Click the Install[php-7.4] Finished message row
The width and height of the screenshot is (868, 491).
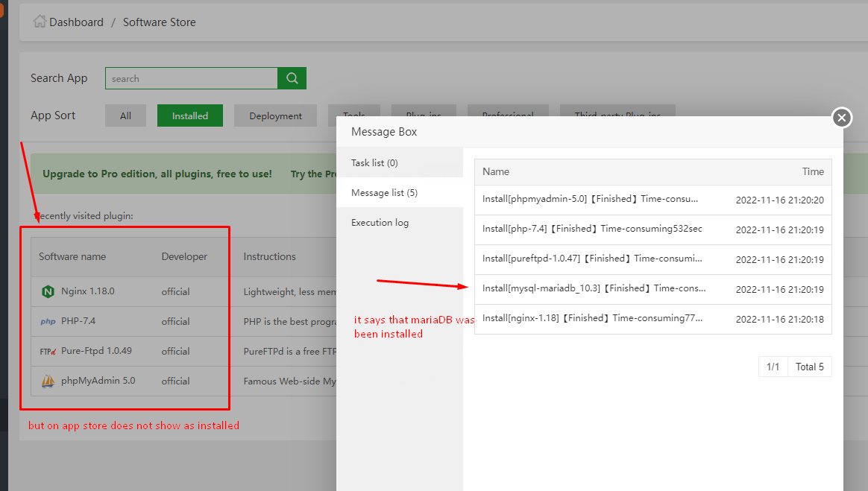[653, 229]
